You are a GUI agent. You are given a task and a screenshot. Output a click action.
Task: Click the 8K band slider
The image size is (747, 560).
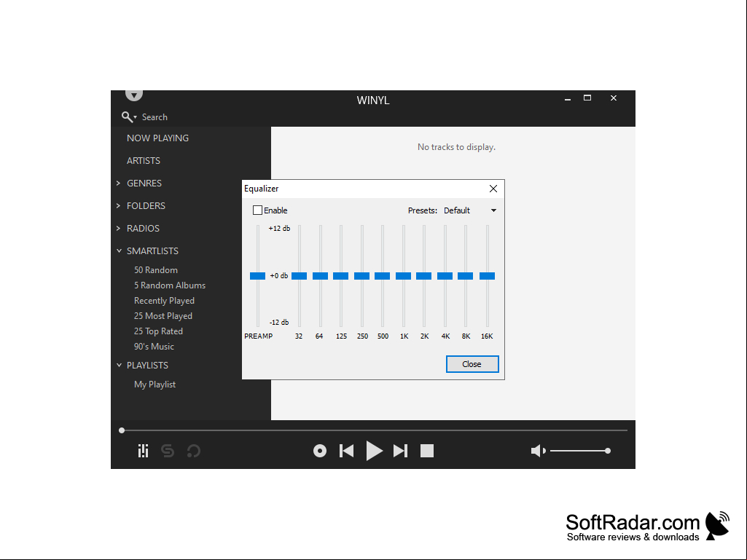(x=466, y=276)
